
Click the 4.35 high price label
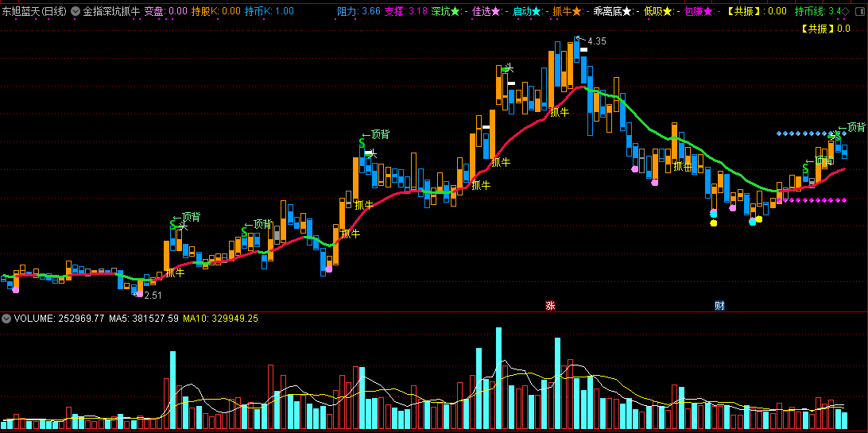pyautogui.click(x=597, y=41)
